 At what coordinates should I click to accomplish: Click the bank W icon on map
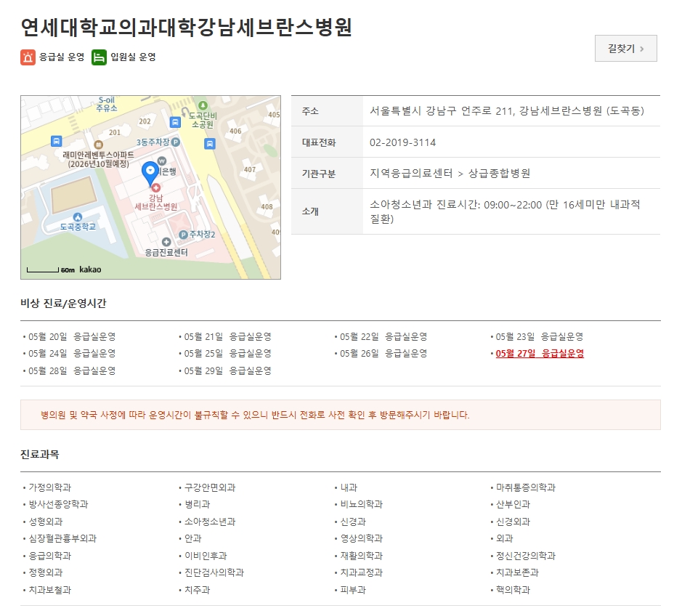(161, 161)
